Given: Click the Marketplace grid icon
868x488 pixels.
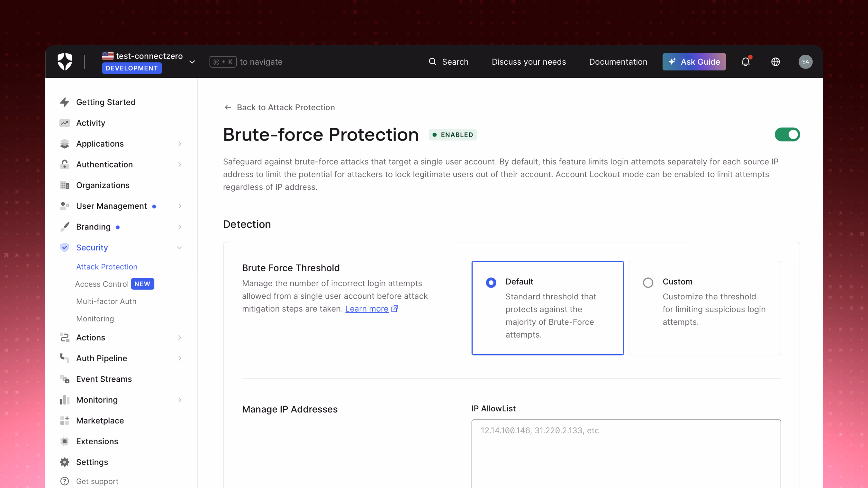Looking at the screenshot, I should [x=64, y=420].
